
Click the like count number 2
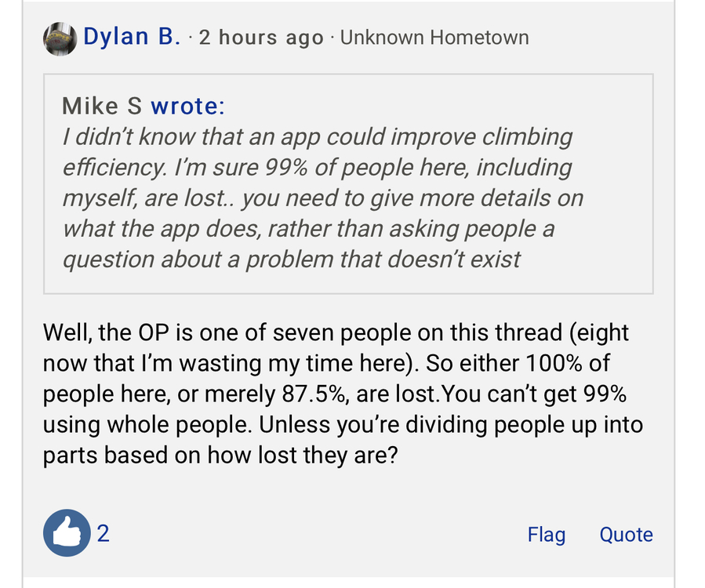(104, 534)
